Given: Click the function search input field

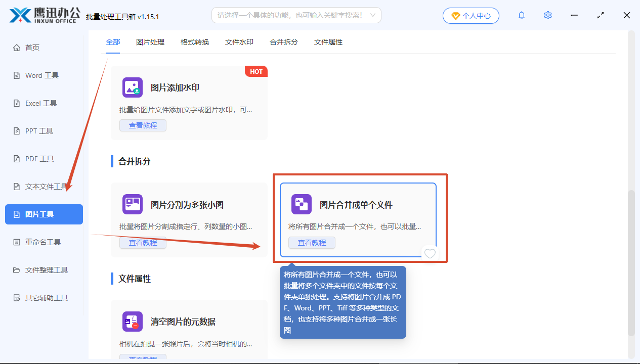Looking at the screenshot, I should (x=296, y=16).
